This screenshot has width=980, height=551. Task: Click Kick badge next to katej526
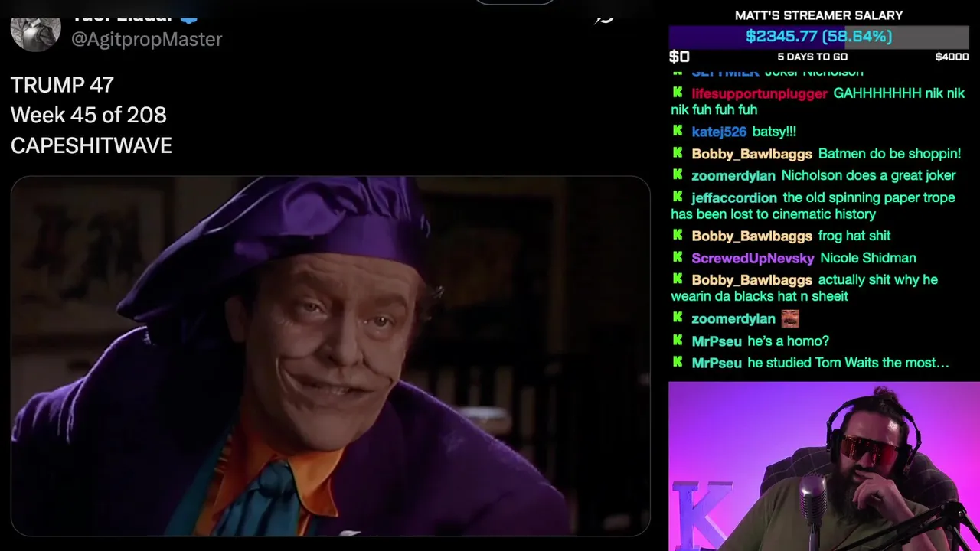click(678, 131)
